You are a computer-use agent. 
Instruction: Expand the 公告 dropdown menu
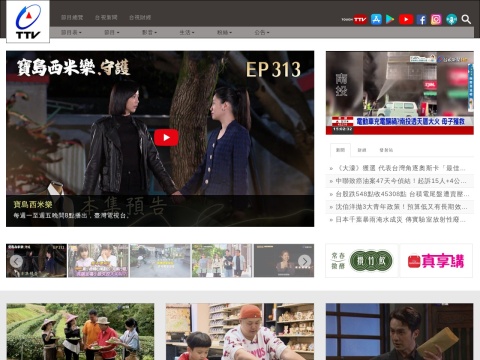pyautogui.click(x=262, y=32)
